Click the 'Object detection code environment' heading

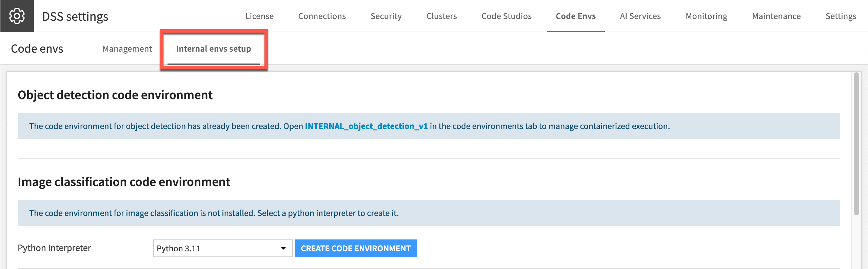point(115,95)
